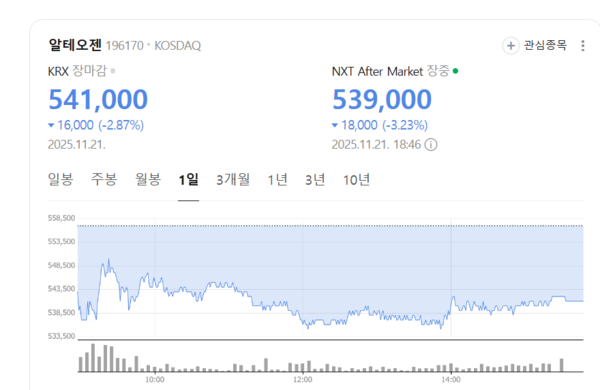Click the KRX date 2025.11.21.
The image size is (600, 390).
click(77, 145)
